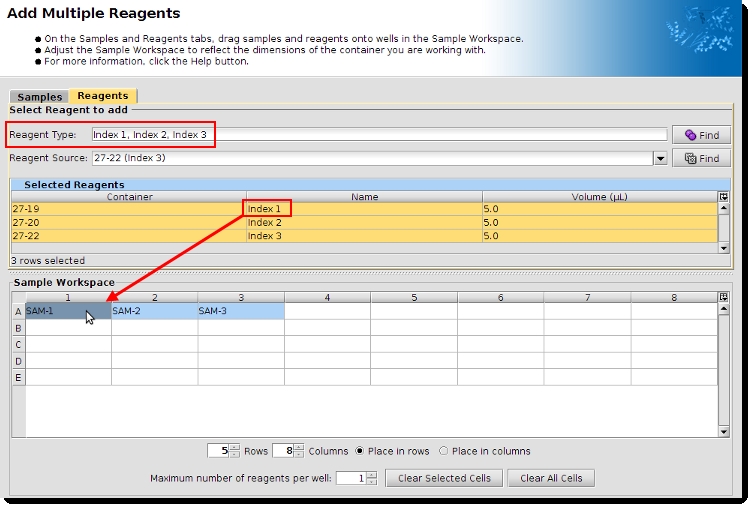The height and width of the screenshot is (508, 752).
Task: Select Place in rows radio button
Action: point(360,451)
